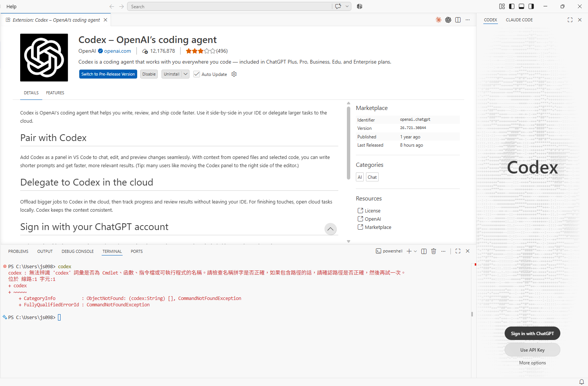Open the Codex (OpenAI) icon in editor toolbar
Image resolution: width=588 pixels, height=386 pixels.
click(448, 20)
